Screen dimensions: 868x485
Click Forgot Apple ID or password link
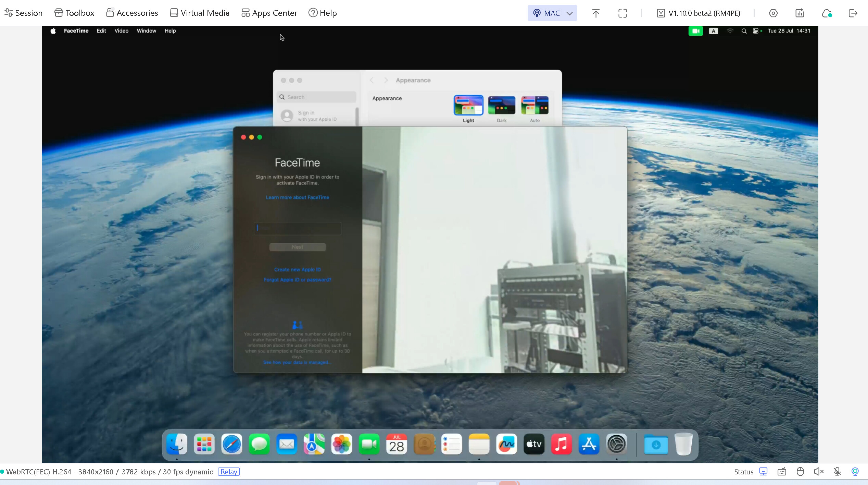tap(298, 280)
